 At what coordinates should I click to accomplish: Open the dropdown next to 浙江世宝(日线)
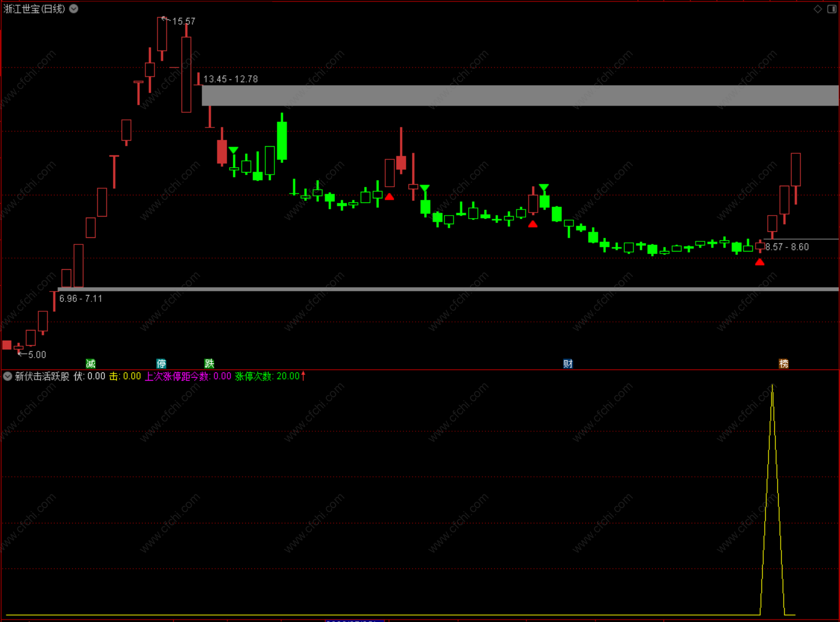74,9
